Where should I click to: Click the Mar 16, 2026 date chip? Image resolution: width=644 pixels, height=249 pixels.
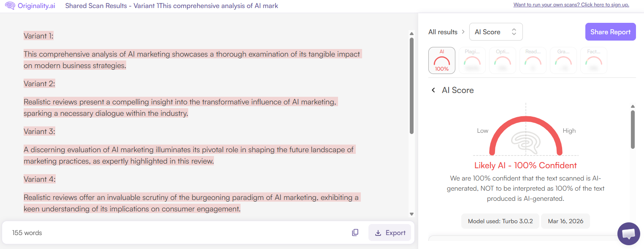(x=565, y=221)
